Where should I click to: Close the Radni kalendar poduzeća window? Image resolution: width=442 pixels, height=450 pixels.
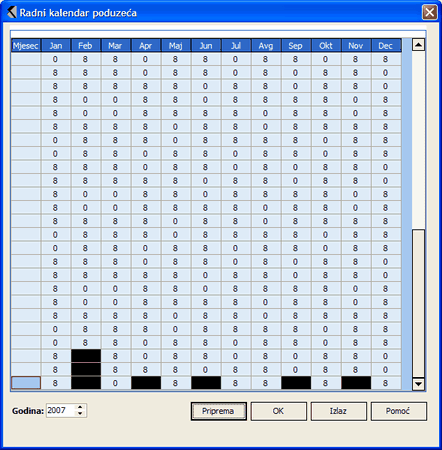pos(430,13)
